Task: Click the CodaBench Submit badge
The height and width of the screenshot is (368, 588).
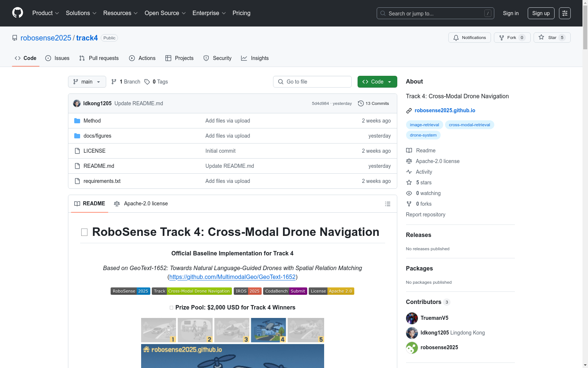Action: click(285, 291)
